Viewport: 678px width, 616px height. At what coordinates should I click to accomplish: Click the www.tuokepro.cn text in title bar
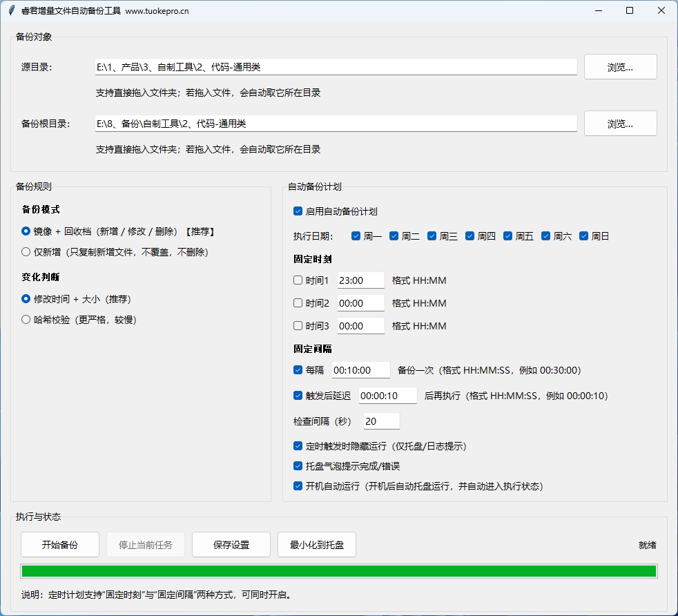coord(157,11)
